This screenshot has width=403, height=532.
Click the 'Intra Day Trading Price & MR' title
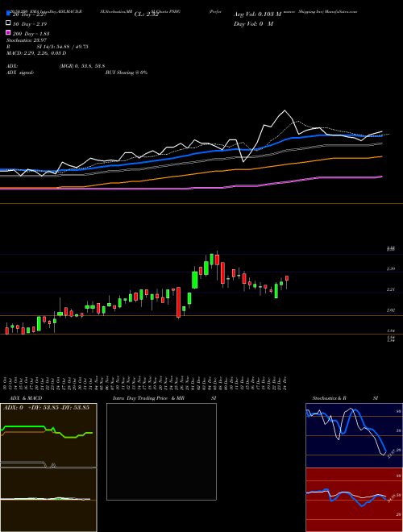tap(148, 398)
